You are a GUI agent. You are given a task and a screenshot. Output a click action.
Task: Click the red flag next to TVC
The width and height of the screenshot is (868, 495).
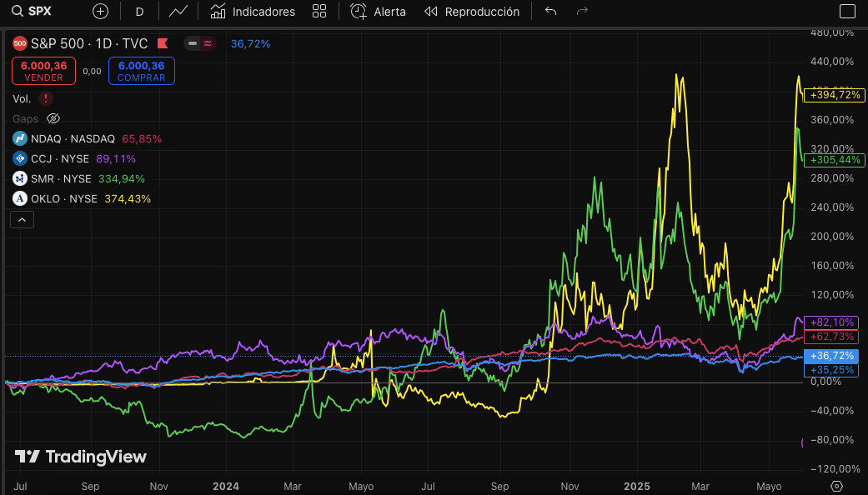tap(163, 43)
